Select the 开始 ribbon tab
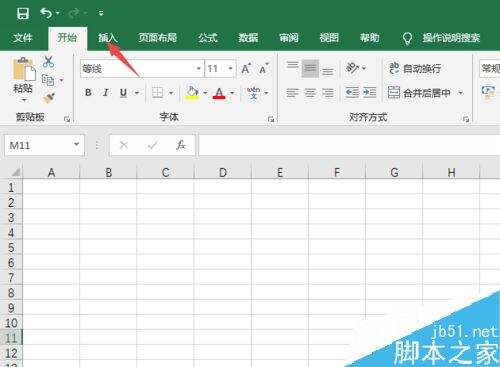The height and width of the screenshot is (367, 500). tap(67, 38)
